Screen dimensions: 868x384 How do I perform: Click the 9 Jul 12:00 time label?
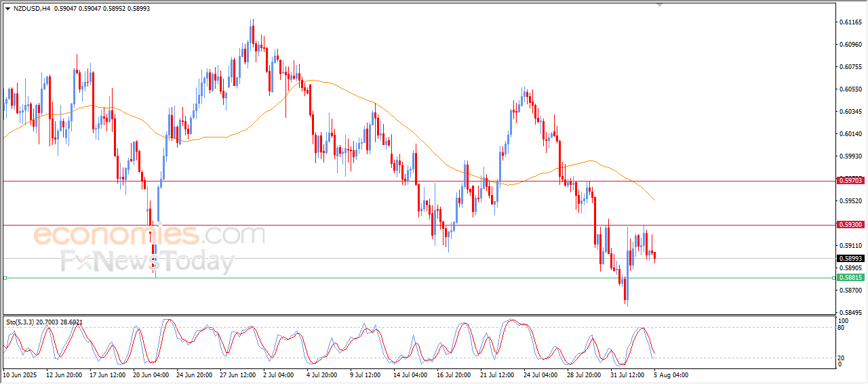coord(365,375)
